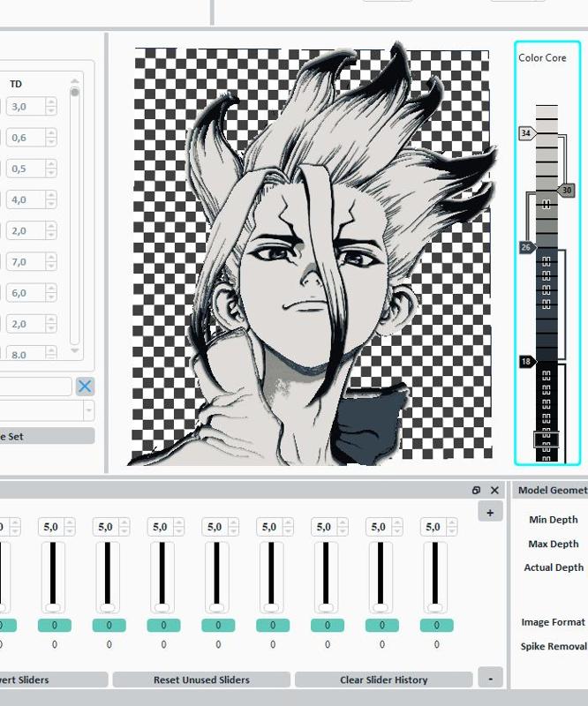
Task: Add a slider with the plus button
Action: [x=490, y=513]
